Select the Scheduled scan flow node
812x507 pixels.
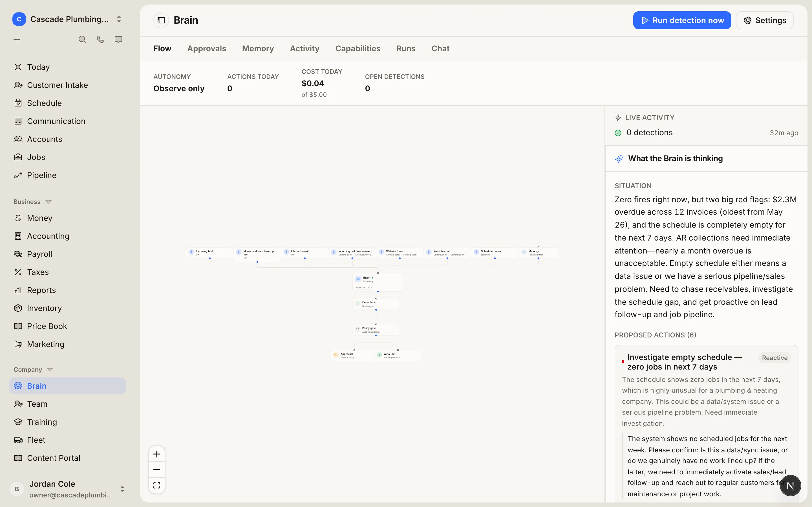point(495,253)
